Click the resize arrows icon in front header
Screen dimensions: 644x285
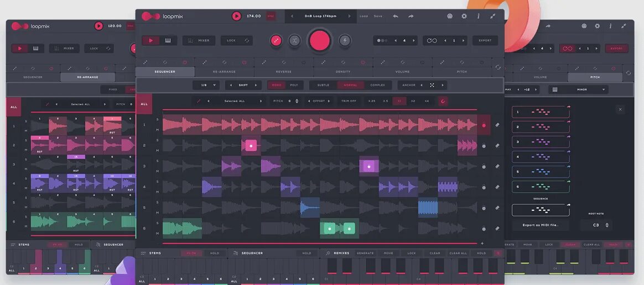click(493, 16)
